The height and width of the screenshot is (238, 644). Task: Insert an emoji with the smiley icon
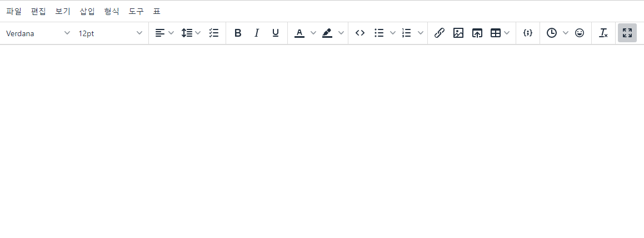pyautogui.click(x=580, y=33)
